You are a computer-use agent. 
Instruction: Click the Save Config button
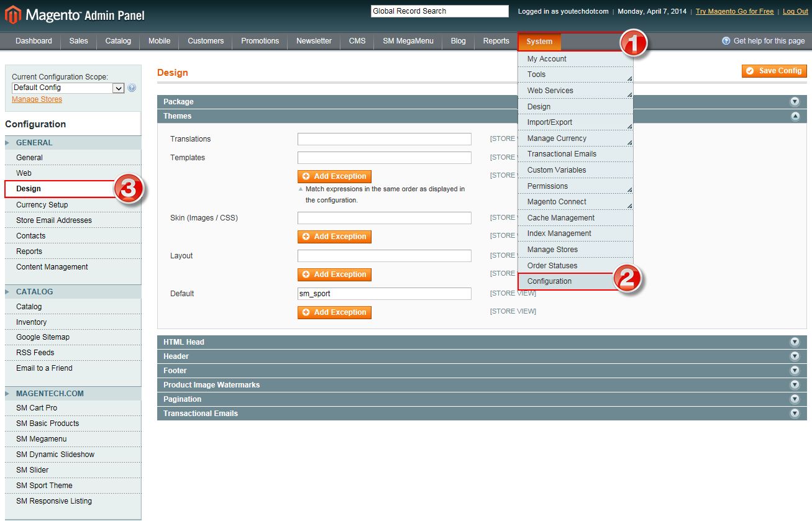point(774,71)
